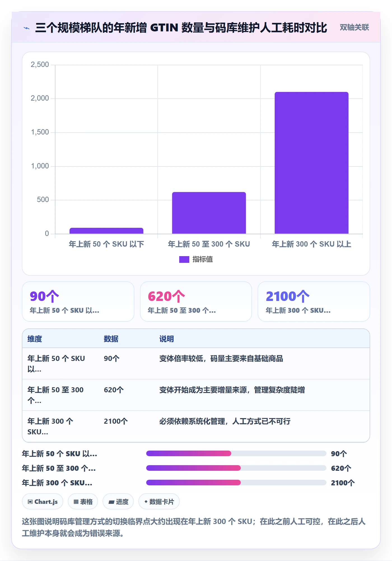Viewport: 392px width, 561px height.
Task: Select the summary paragraph starting with 这张图说明
Action: click(x=194, y=527)
